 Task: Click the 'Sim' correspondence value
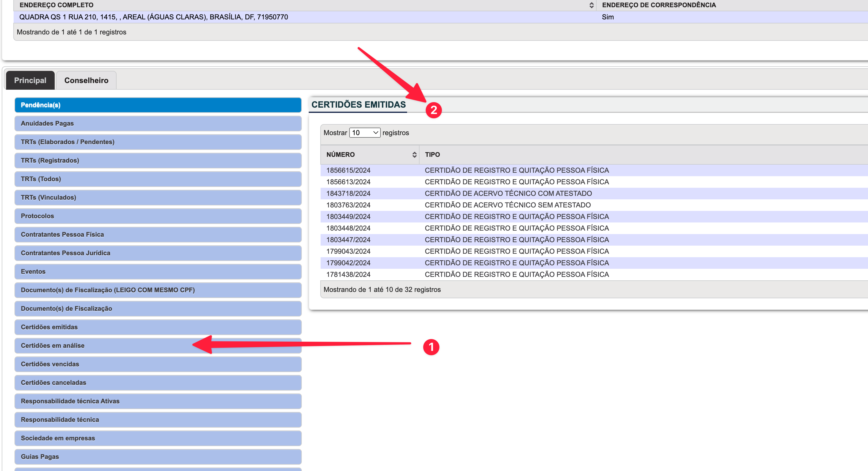coord(608,17)
